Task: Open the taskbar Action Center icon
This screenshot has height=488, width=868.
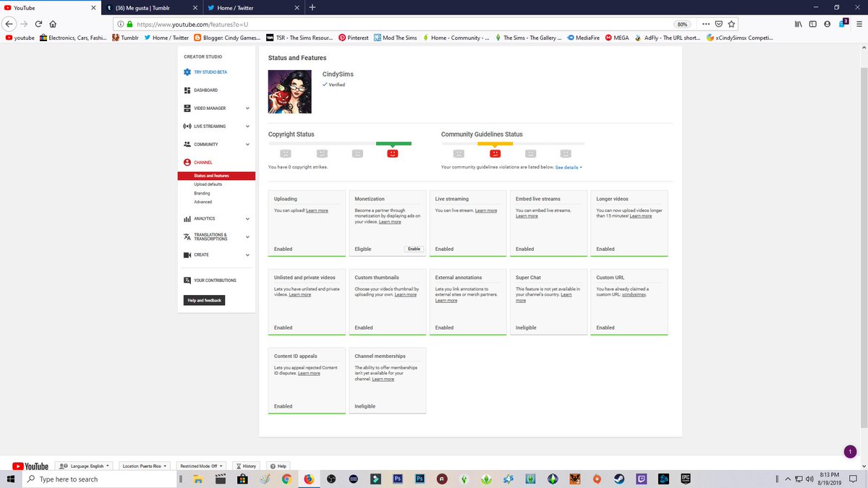Action: 854,479
